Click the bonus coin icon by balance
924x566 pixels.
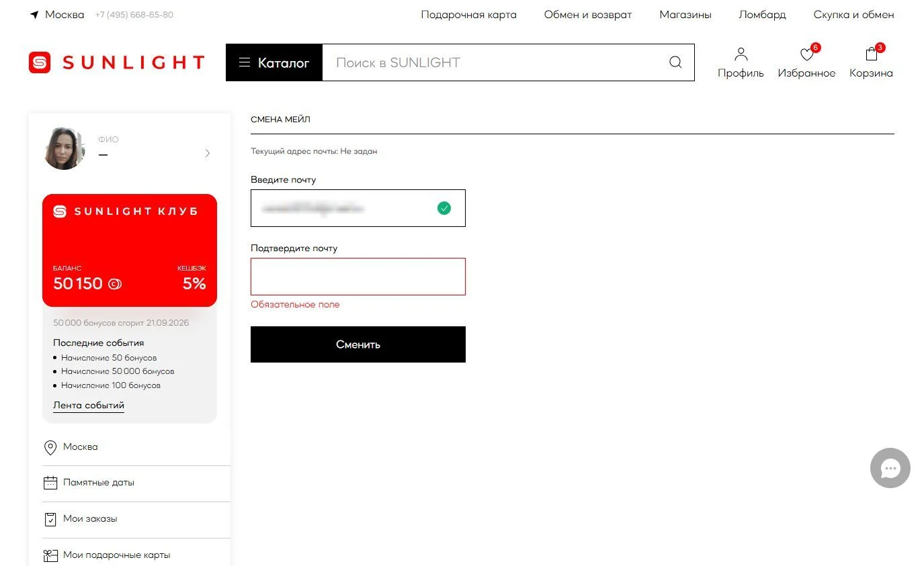[x=115, y=284]
